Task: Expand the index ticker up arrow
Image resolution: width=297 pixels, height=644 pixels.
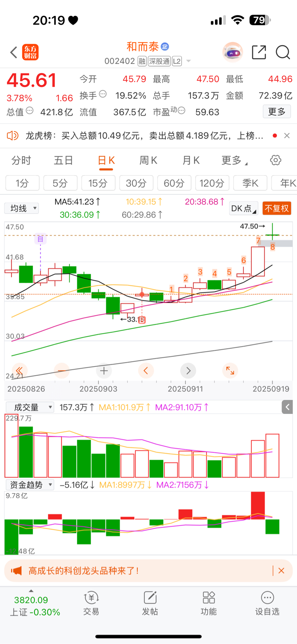Action: [x=31, y=591]
